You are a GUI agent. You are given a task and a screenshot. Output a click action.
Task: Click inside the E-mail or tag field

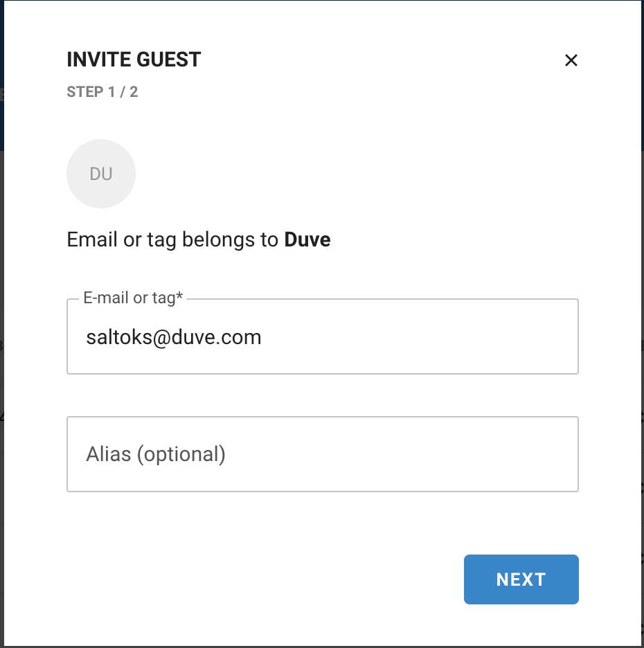322,336
